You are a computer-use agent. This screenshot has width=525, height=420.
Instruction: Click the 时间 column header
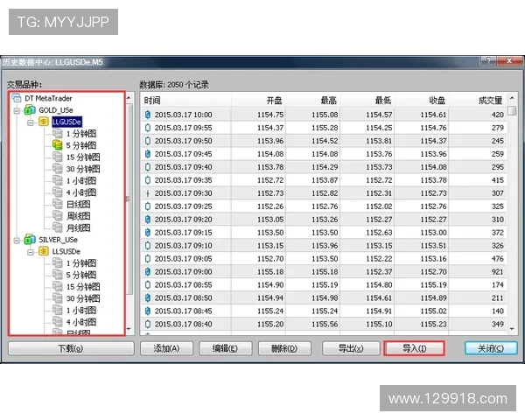(x=186, y=100)
